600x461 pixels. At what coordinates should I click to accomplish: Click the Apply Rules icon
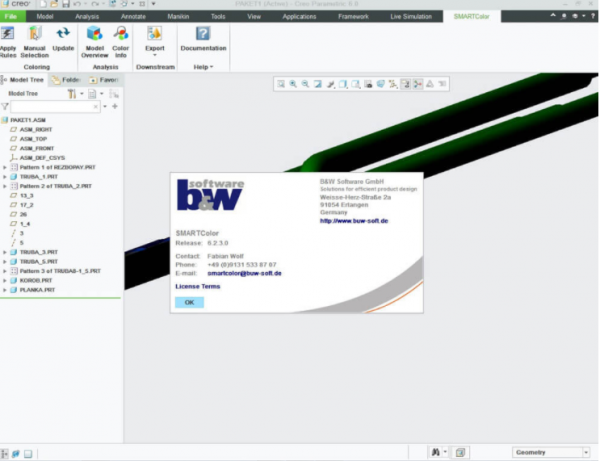(x=7, y=34)
